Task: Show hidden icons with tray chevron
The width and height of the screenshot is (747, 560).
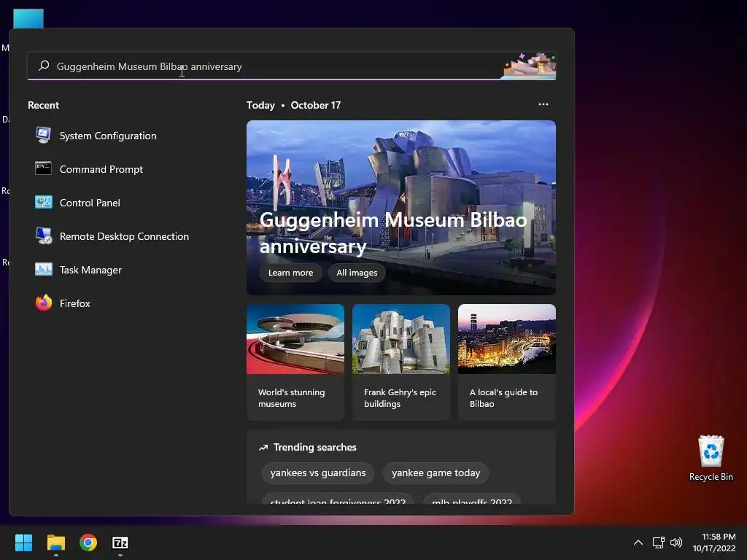Action: point(638,542)
